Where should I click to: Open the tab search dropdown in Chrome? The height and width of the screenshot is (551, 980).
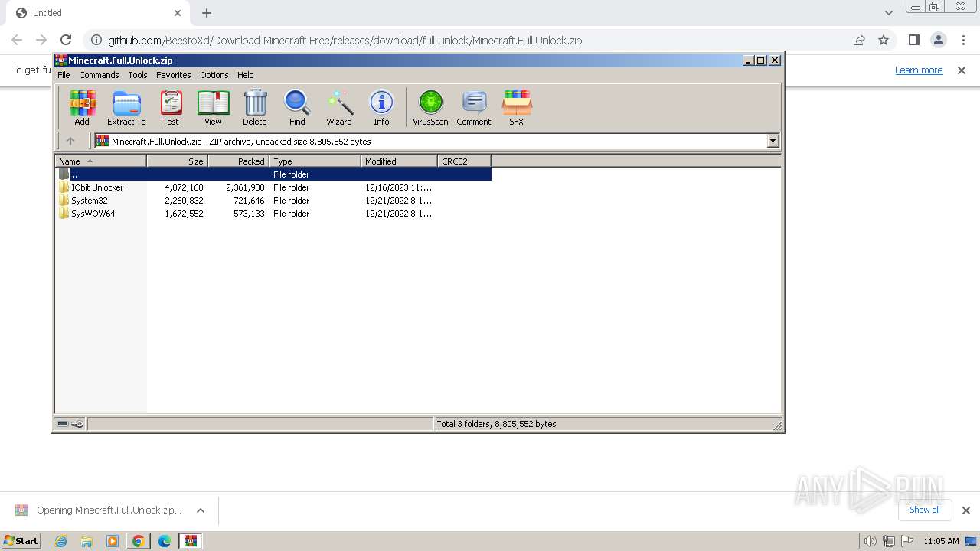(x=889, y=13)
